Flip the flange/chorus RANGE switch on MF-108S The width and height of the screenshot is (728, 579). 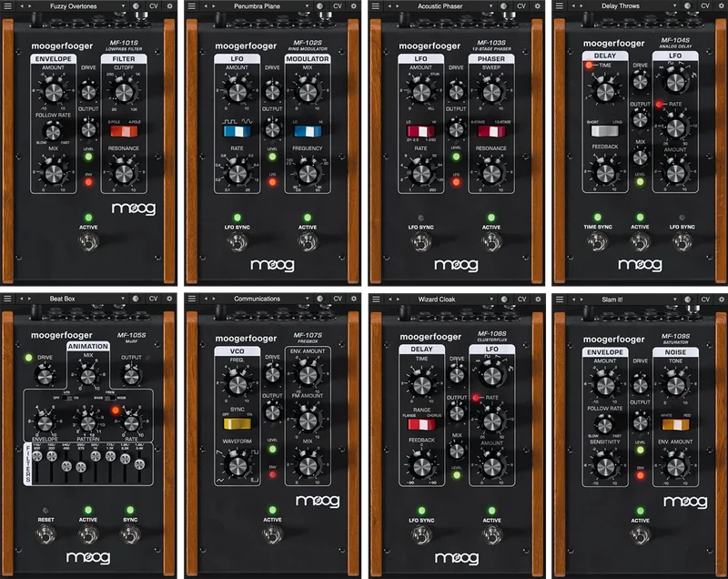point(421,424)
